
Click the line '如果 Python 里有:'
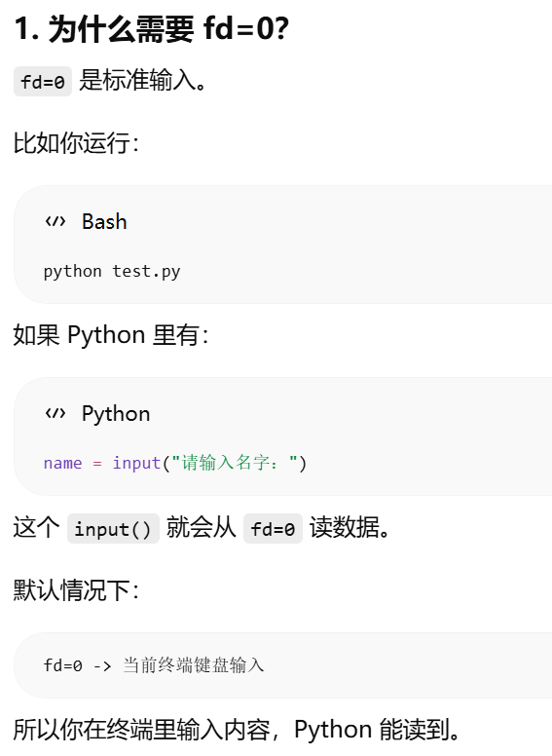(111, 334)
